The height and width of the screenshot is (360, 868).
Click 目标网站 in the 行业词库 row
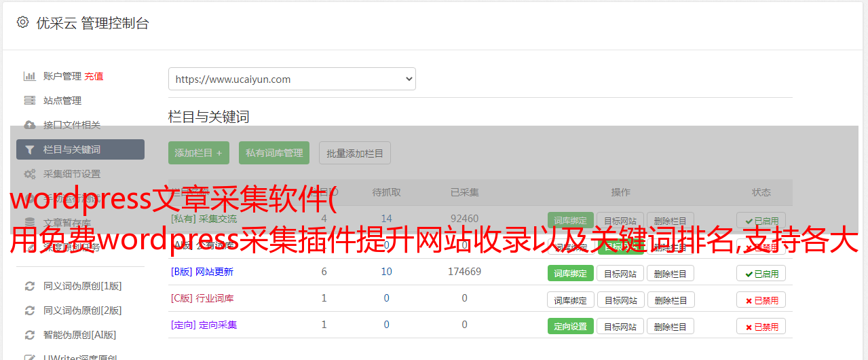[620, 300]
